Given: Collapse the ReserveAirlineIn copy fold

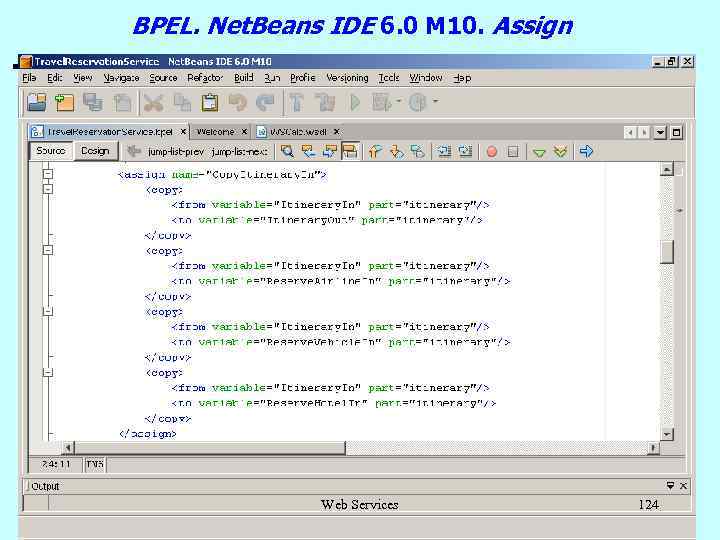Looking at the screenshot, I should [48, 250].
